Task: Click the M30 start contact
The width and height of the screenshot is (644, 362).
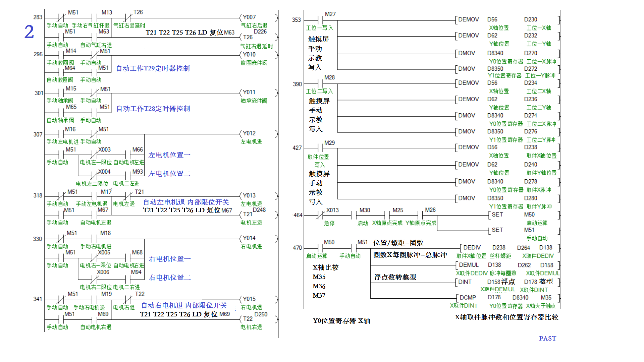Action: (354, 215)
